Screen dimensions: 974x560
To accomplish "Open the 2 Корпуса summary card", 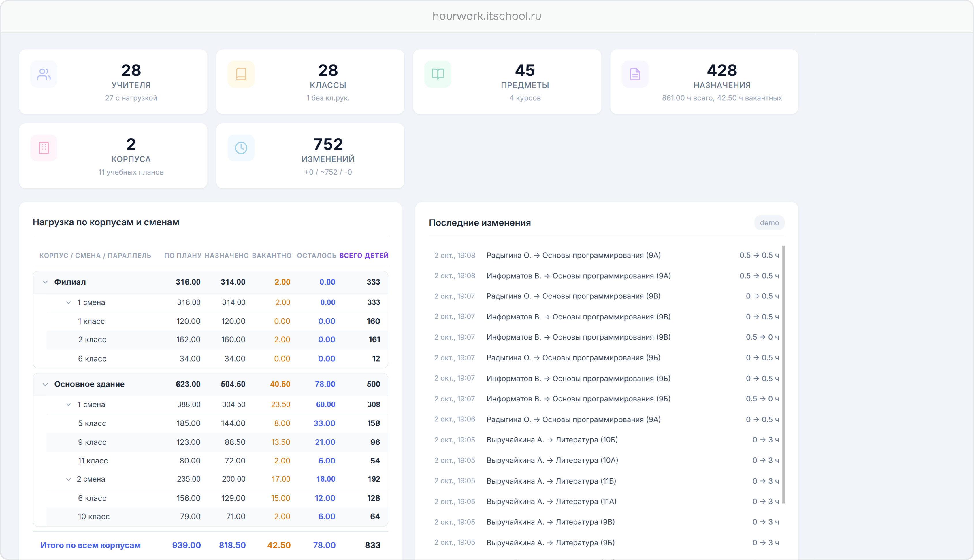I will [113, 156].
